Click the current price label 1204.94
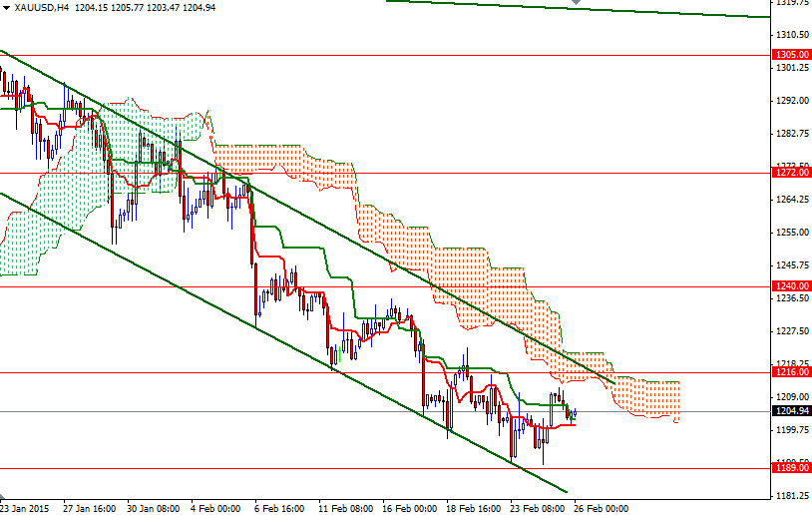This screenshot has height=515, width=812. click(x=790, y=411)
